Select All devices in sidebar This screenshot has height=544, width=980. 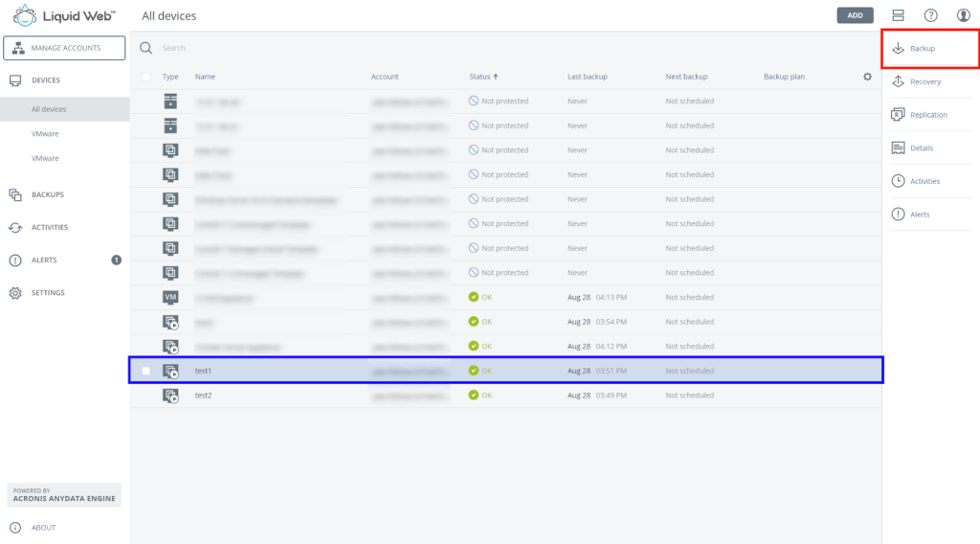[64, 109]
